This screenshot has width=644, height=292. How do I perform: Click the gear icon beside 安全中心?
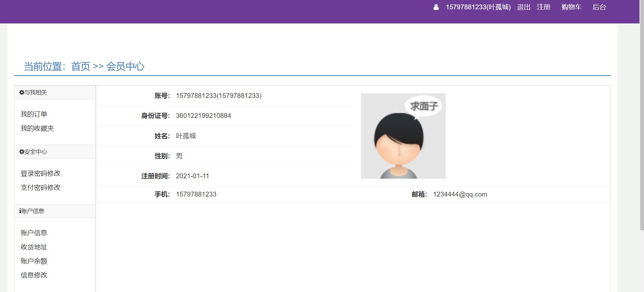click(x=22, y=152)
